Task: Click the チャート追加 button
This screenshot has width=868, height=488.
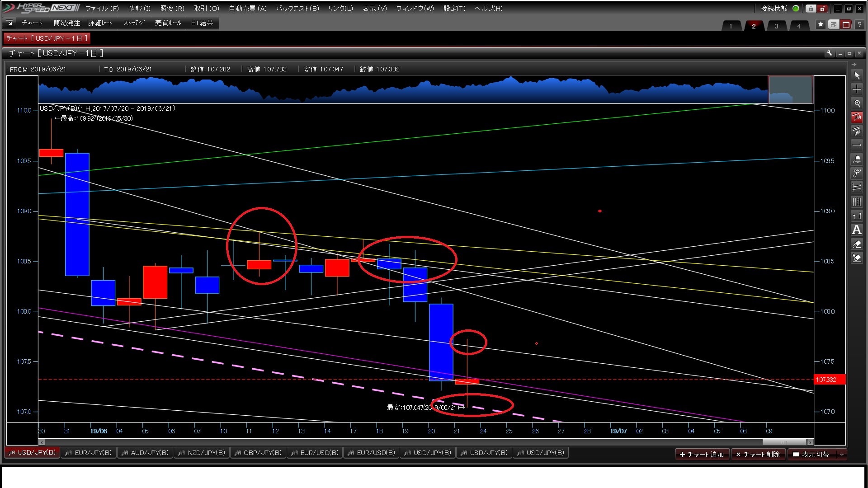Action: coord(702,455)
